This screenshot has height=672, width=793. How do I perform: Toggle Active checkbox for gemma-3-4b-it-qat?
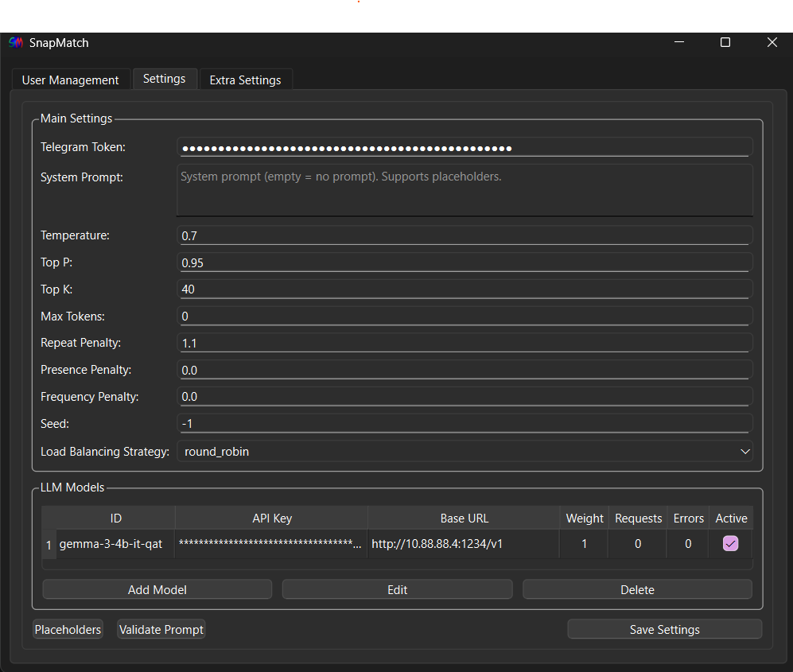tap(731, 544)
